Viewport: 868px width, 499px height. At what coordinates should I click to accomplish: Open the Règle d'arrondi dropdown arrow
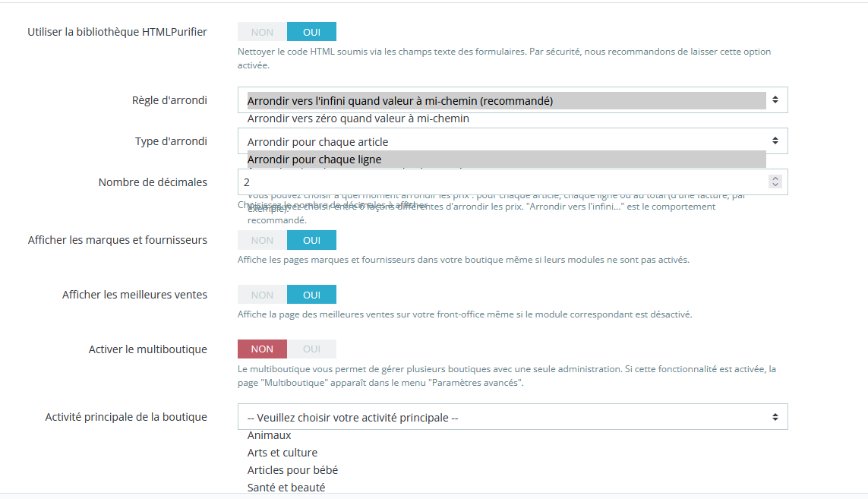pos(775,100)
